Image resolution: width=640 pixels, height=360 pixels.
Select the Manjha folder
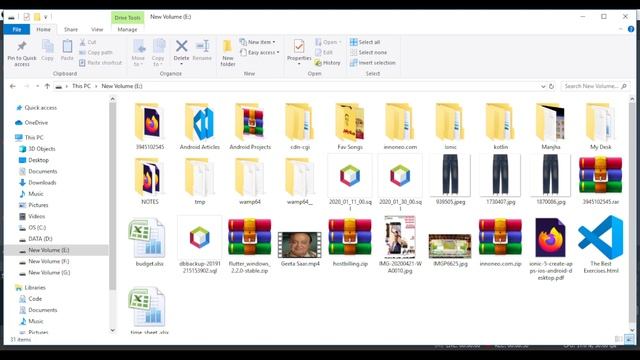tap(551, 127)
